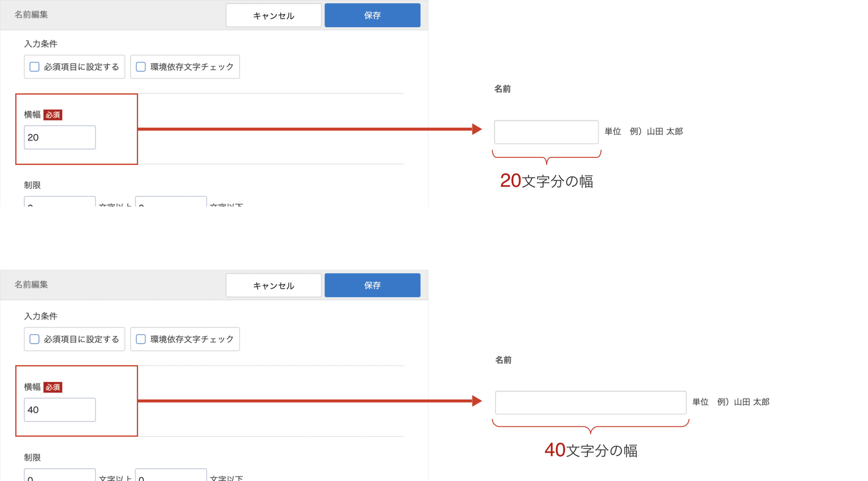
Task: Focus the 横幅 field containing 40
Action: pyautogui.click(x=60, y=409)
